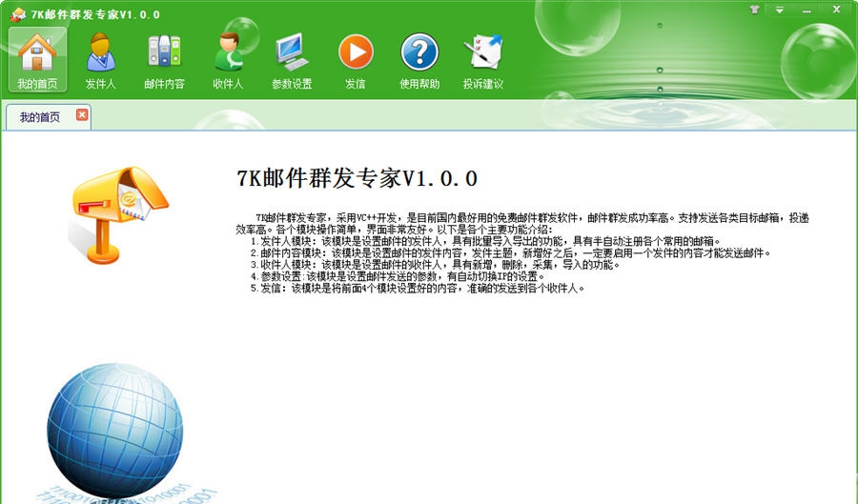Viewport: 858px width, 504px height.
Task: Click the blue globe illustration
Action: coord(115,431)
